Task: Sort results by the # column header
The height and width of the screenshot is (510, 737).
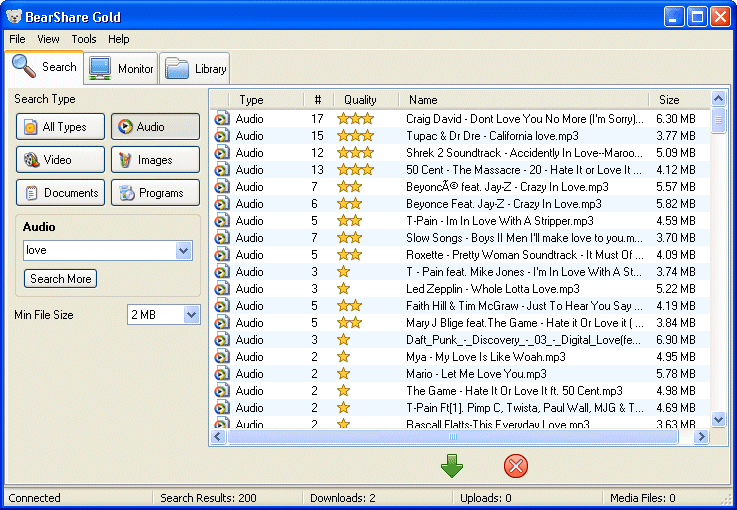Action: (318, 100)
